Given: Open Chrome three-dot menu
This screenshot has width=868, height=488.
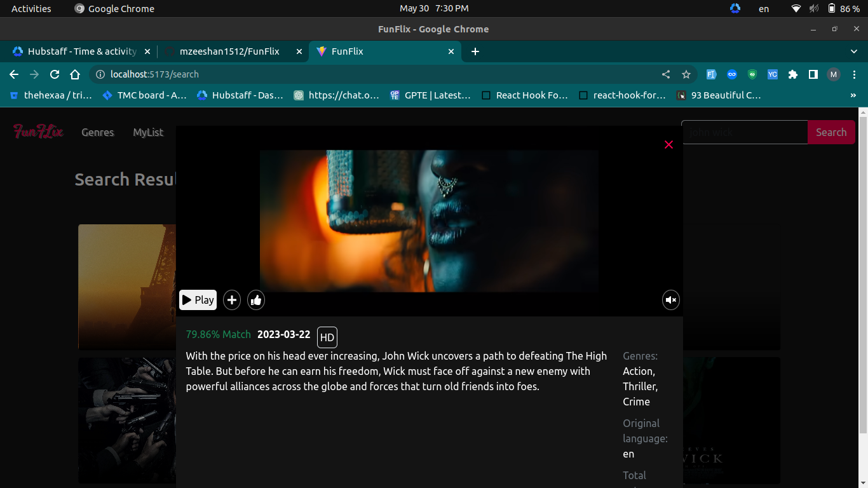Looking at the screenshot, I should tap(854, 74).
